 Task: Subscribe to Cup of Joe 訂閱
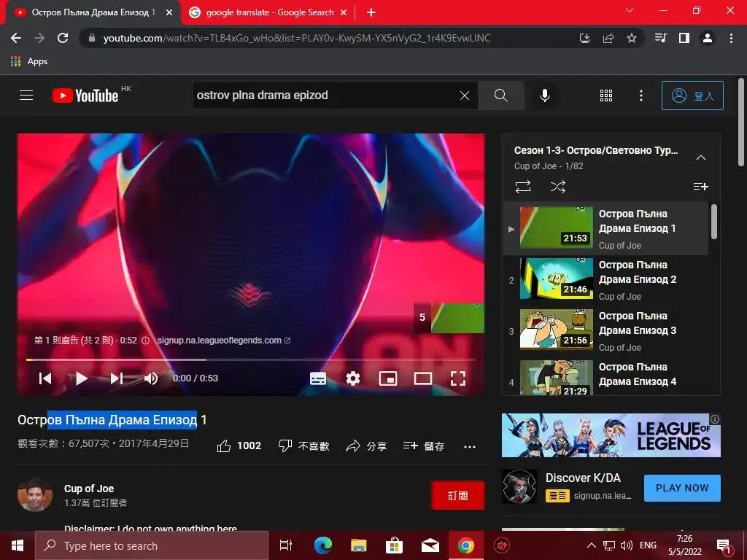[x=458, y=496]
